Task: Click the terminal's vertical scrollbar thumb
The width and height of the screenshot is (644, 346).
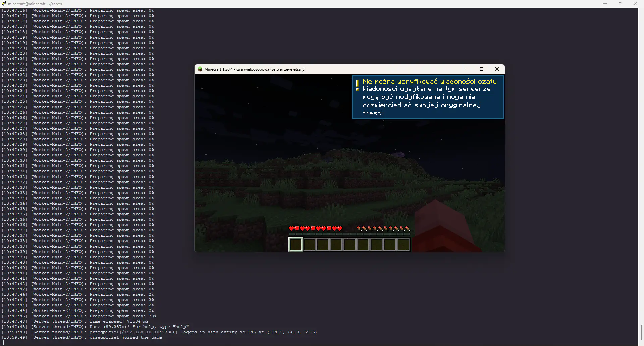Action: (641, 332)
